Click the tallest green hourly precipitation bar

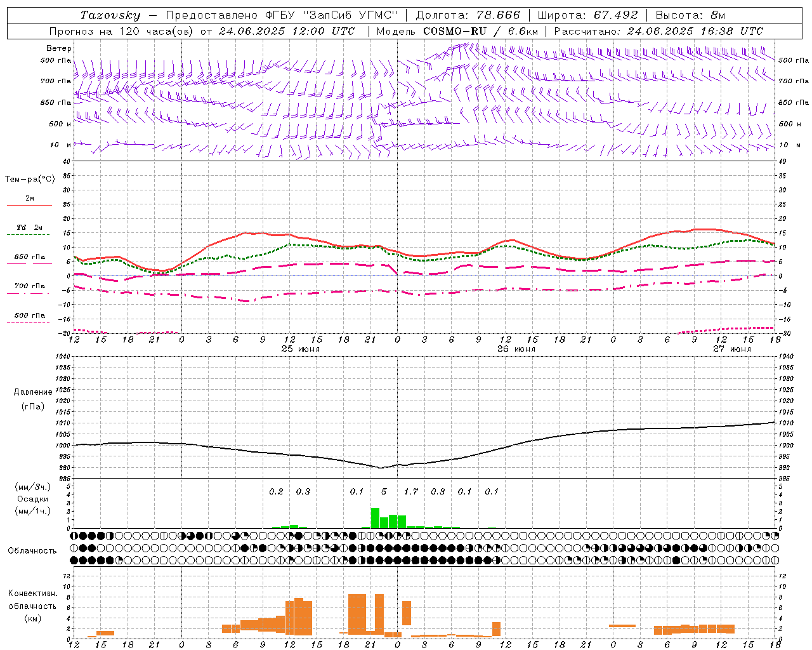pos(375,518)
